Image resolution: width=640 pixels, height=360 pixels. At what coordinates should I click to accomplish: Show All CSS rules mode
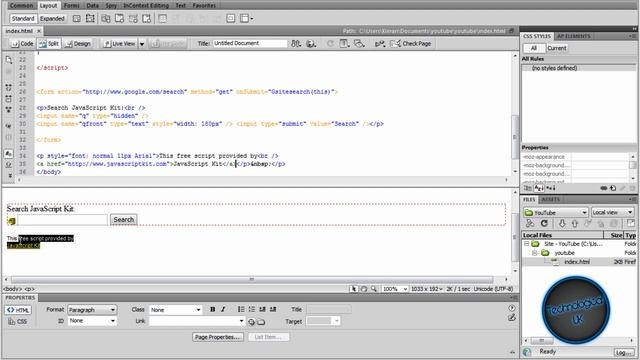pyautogui.click(x=533, y=48)
